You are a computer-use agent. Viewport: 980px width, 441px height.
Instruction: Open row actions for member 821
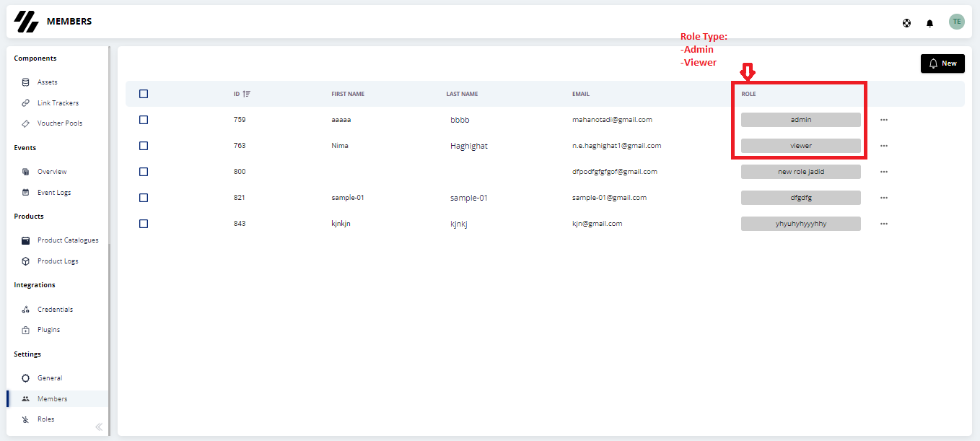[x=884, y=198]
